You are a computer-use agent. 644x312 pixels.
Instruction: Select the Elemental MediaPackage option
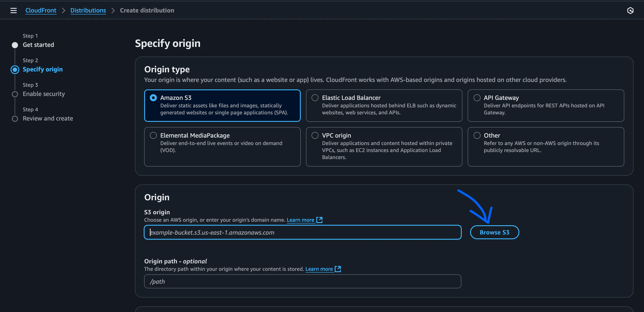coord(153,135)
